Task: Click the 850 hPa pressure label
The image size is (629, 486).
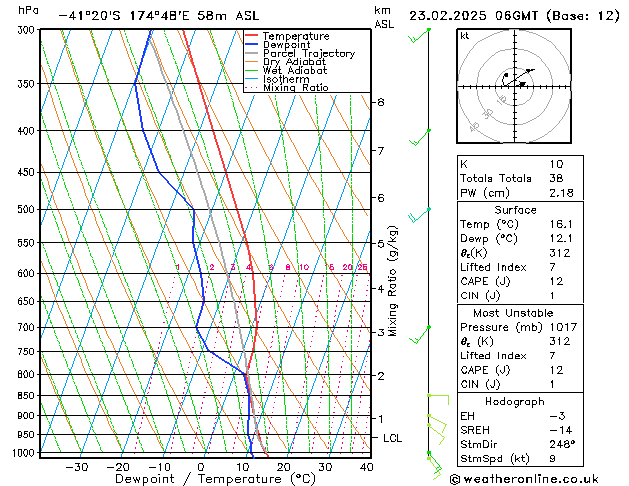Action: 26,396
